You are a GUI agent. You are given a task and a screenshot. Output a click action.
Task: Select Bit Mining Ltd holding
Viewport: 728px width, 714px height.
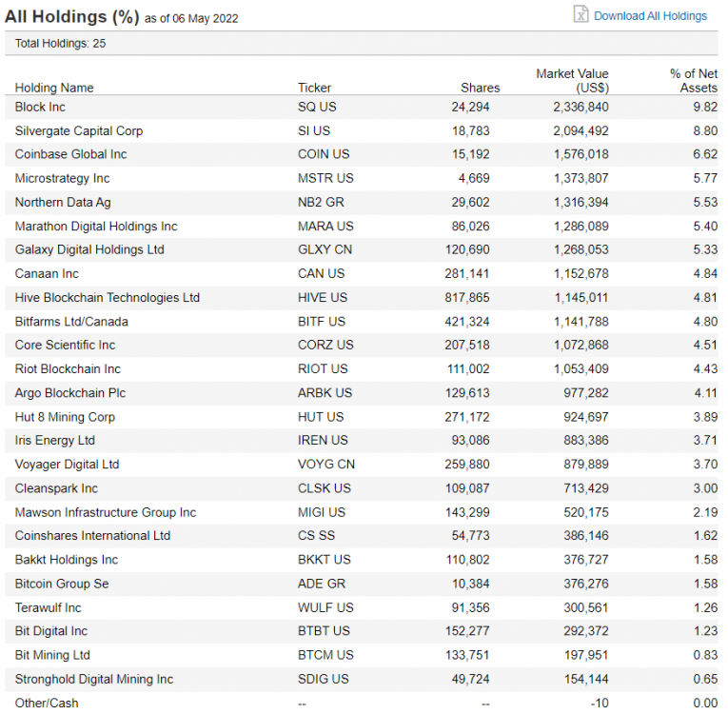click(x=52, y=656)
